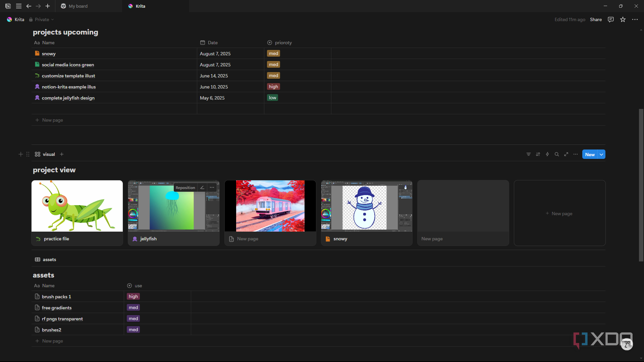The image size is (644, 362).
Task: Click the Edited 11m ago timestamp
Action: click(570, 19)
